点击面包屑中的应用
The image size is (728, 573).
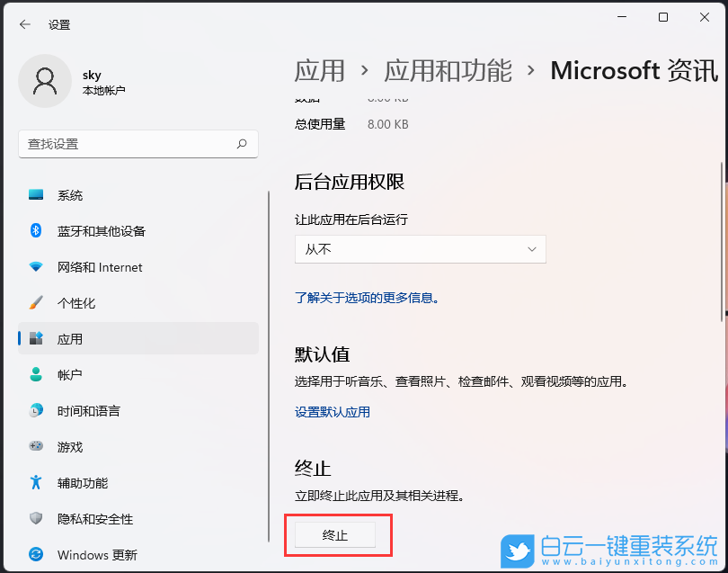pos(320,71)
